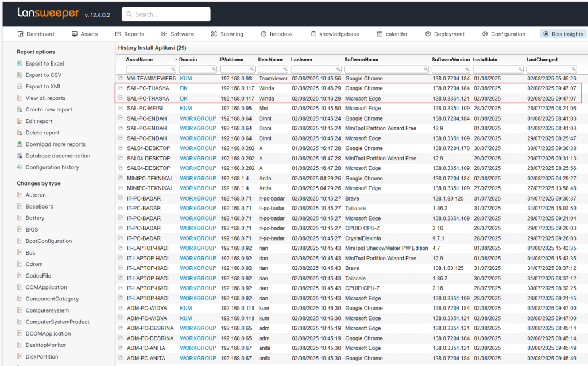Viewport: 588px width, 366px height.
Task: Click the Configuration gear icon
Action: point(485,34)
